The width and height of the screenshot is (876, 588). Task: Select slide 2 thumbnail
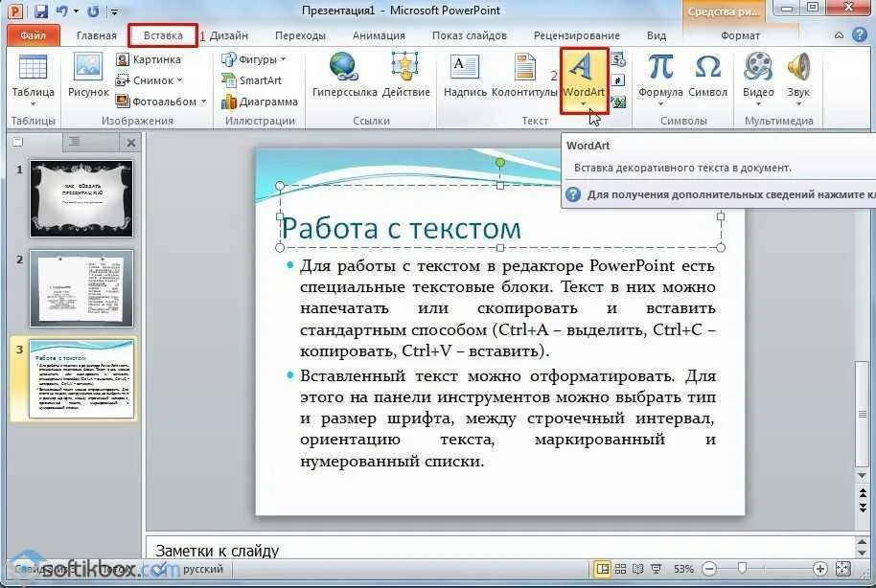81,288
